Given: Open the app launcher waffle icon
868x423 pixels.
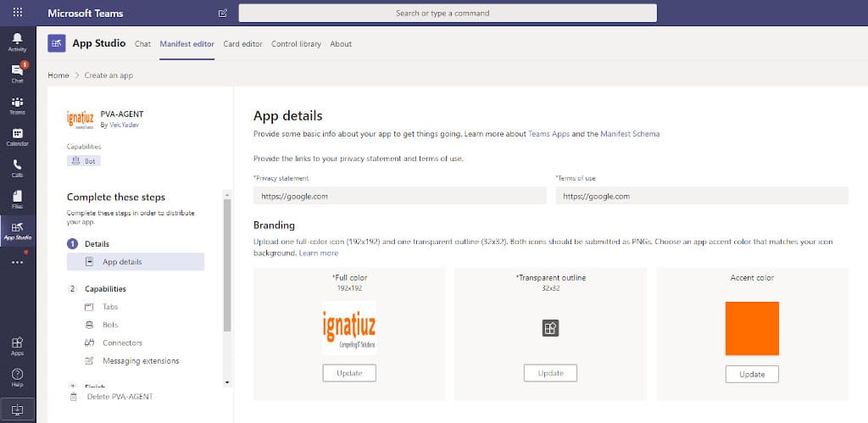Looking at the screenshot, I should [17, 12].
